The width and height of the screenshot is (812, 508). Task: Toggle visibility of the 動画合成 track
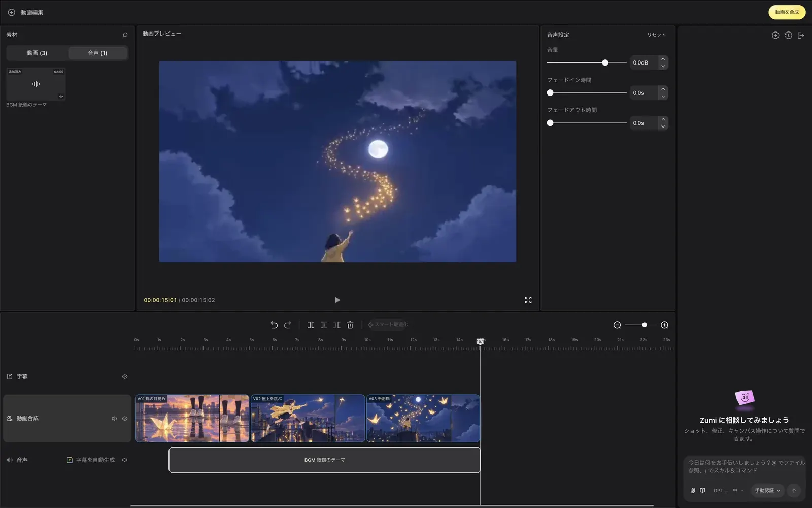coord(125,419)
